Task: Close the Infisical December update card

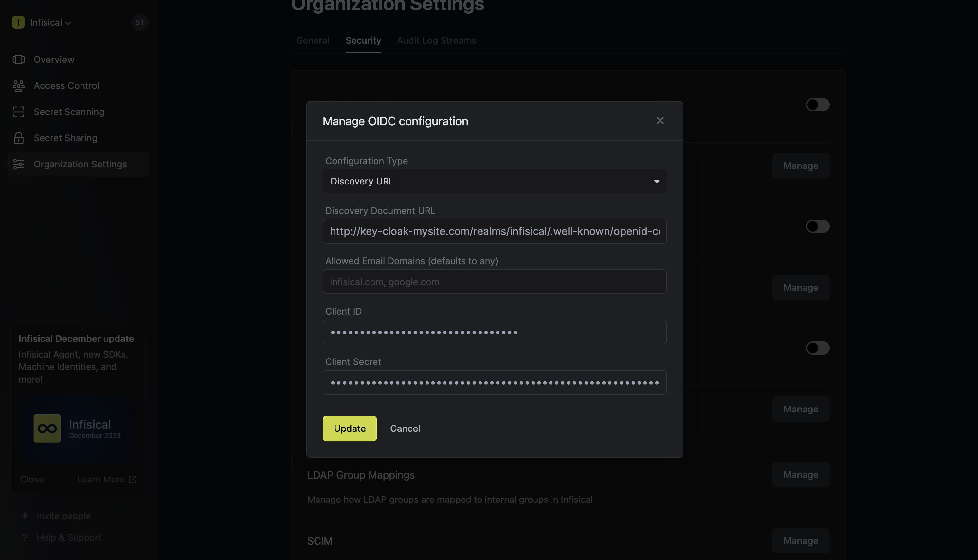Action: 31,479
